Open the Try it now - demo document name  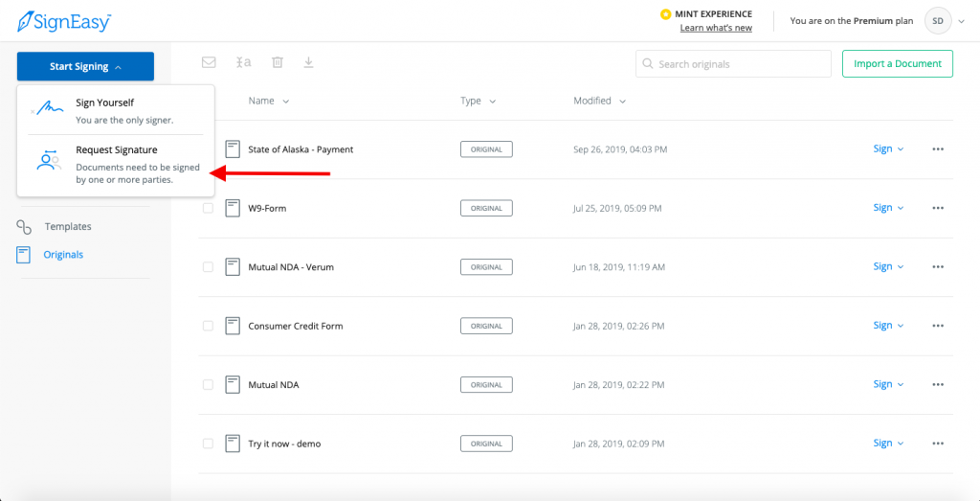click(x=284, y=444)
